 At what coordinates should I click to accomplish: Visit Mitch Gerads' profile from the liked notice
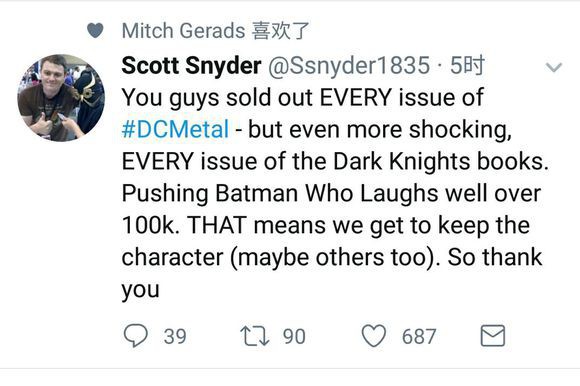coord(183,30)
